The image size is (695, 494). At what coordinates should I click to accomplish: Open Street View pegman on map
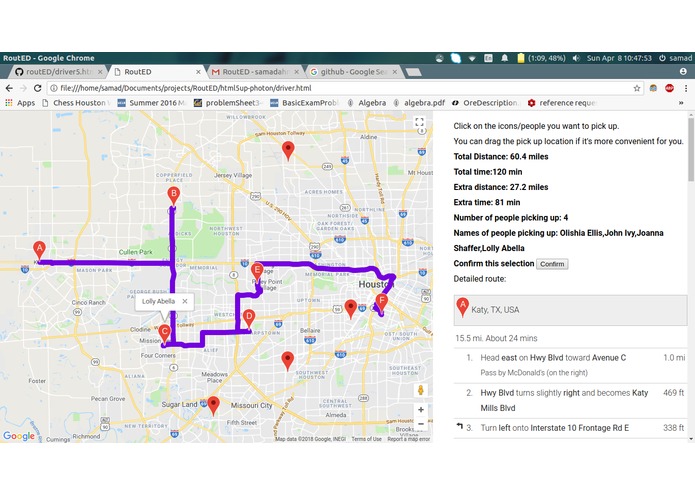pos(421,390)
